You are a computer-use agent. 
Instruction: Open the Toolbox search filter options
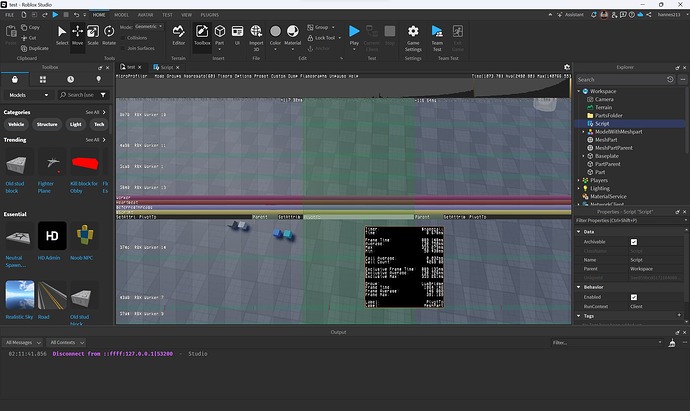(x=103, y=95)
